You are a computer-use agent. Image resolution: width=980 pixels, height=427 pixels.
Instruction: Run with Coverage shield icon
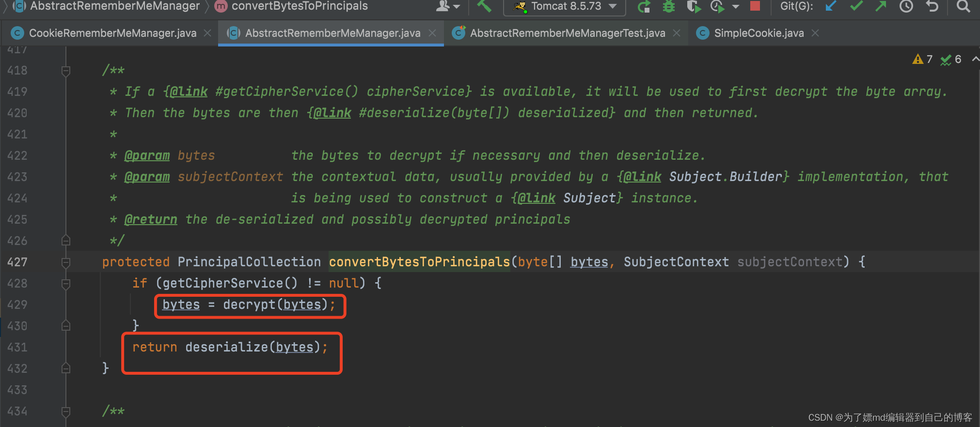694,6
